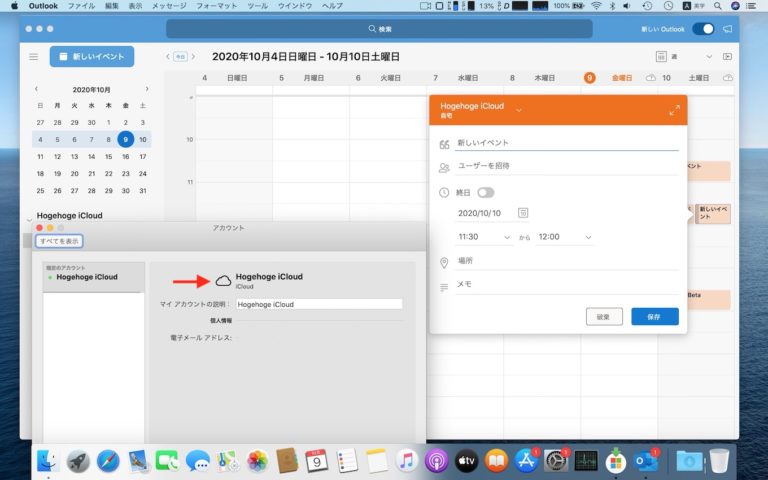Open Spotlight search icon in the menu bar
Image resolution: width=768 pixels, height=480 pixels.
tap(718, 6)
